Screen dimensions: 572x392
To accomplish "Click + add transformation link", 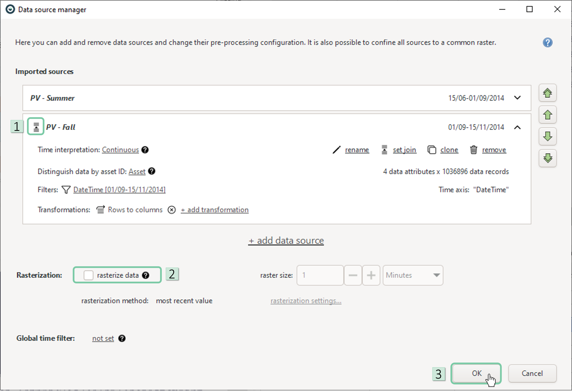I will pyautogui.click(x=215, y=210).
